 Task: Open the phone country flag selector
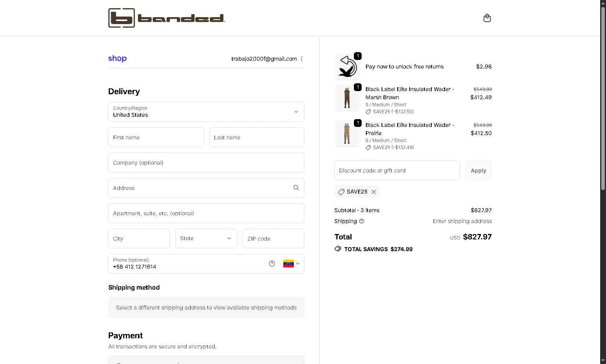[x=292, y=264]
